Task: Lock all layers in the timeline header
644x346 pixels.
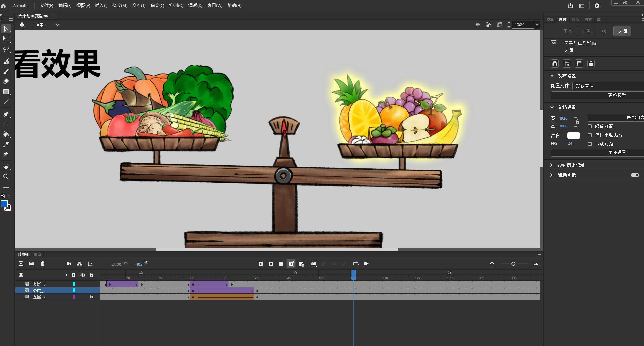Action: 91,275
